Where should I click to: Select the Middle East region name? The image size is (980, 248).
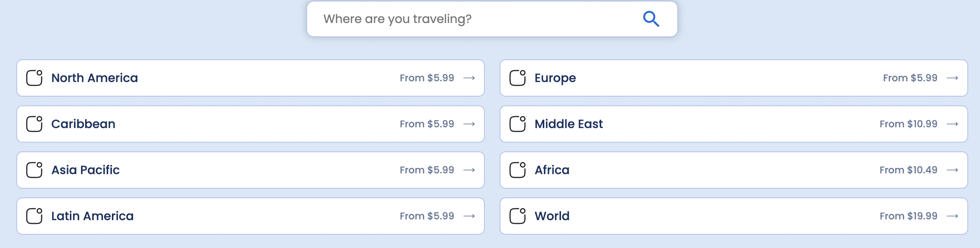pos(568,124)
